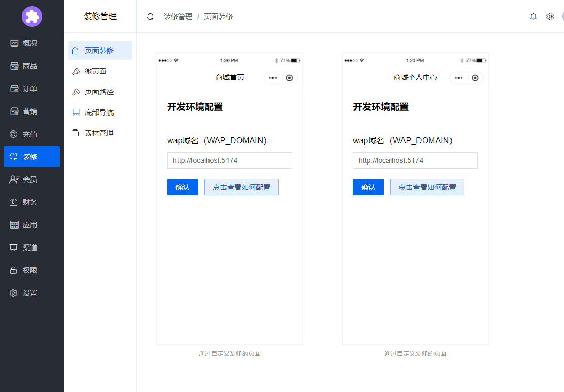The height and width of the screenshot is (392, 564).
Task: Click the three-dots icon in 商城个人中心 preview
Action: pos(459,78)
